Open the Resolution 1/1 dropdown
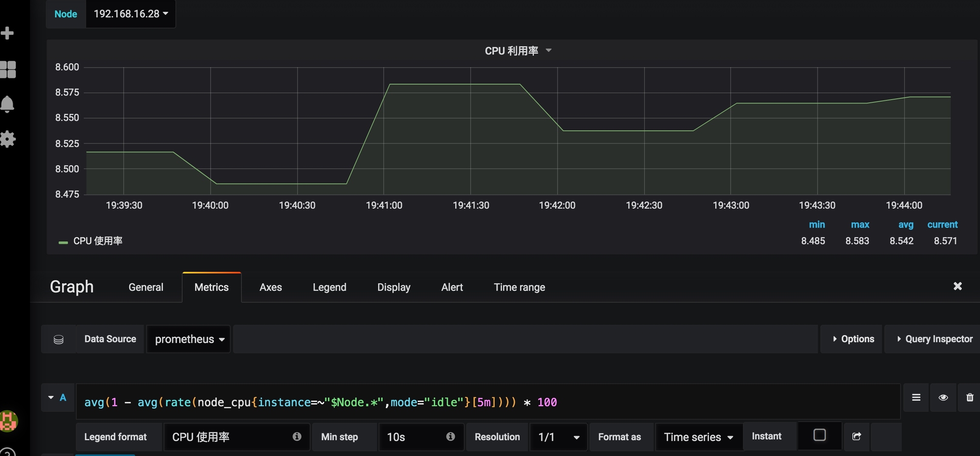The height and width of the screenshot is (456, 980). (558, 437)
